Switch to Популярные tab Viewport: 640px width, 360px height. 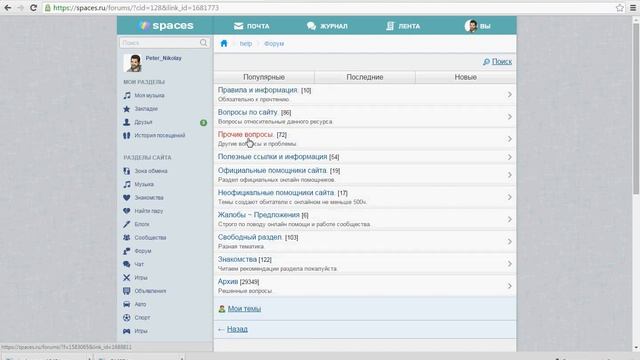(x=264, y=77)
